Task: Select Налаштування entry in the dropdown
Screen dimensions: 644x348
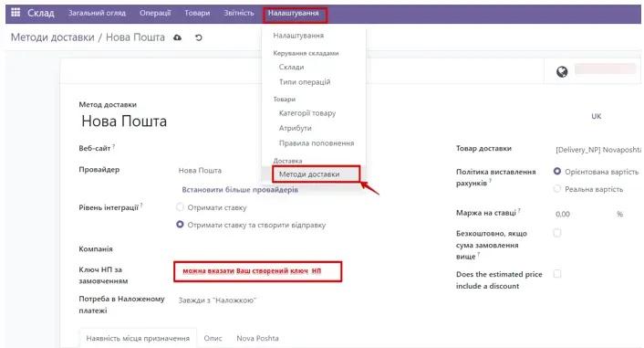Action: pyautogui.click(x=298, y=36)
